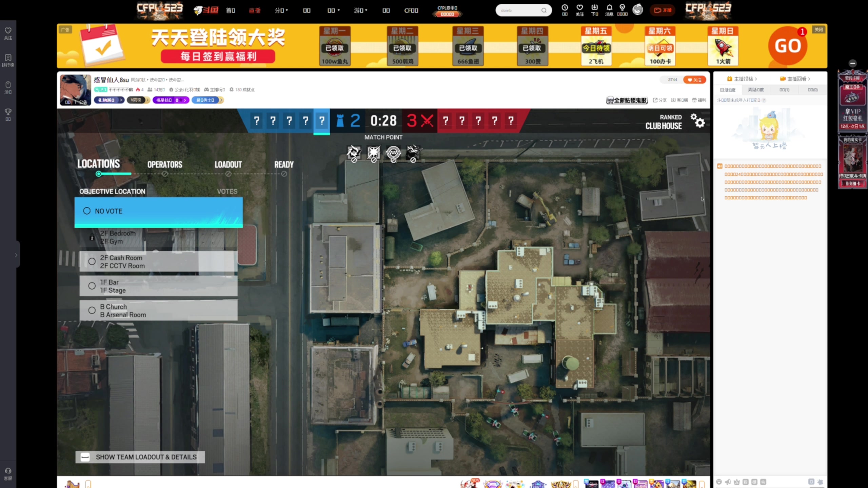Open the Douyu logo home link
The image size is (868, 488).
click(206, 10)
